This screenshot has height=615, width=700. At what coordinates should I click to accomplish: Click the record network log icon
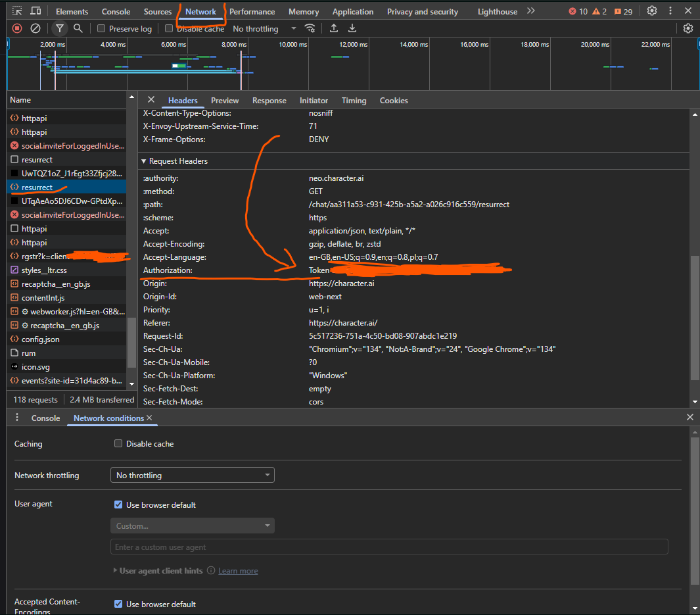[x=17, y=28]
